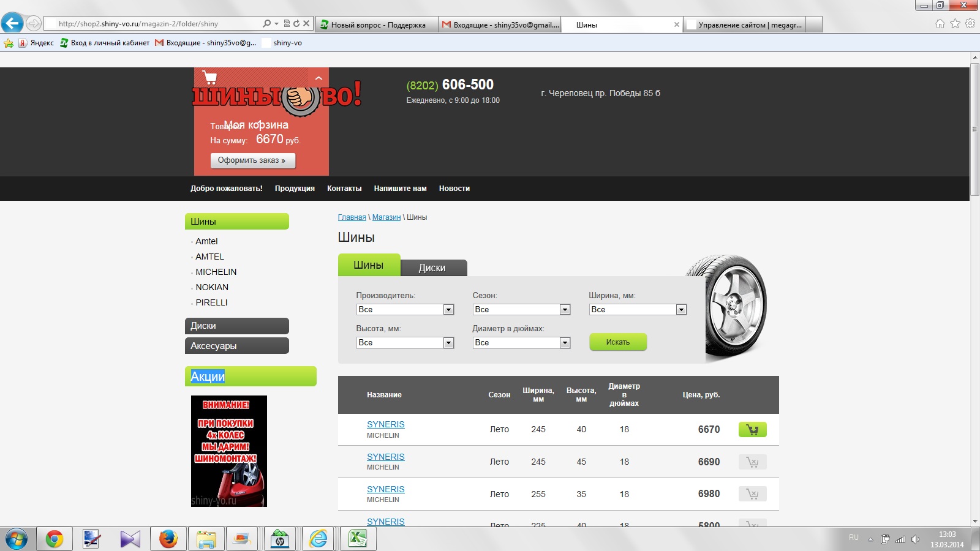Open the SYNERIS link priced 6670
Viewport: 980px width, 551px height.
click(x=385, y=424)
